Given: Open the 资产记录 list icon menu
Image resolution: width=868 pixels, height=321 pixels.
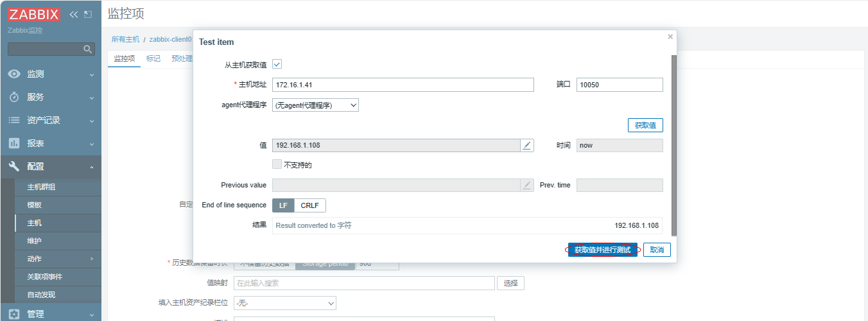Looking at the screenshot, I should click(14, 121).
